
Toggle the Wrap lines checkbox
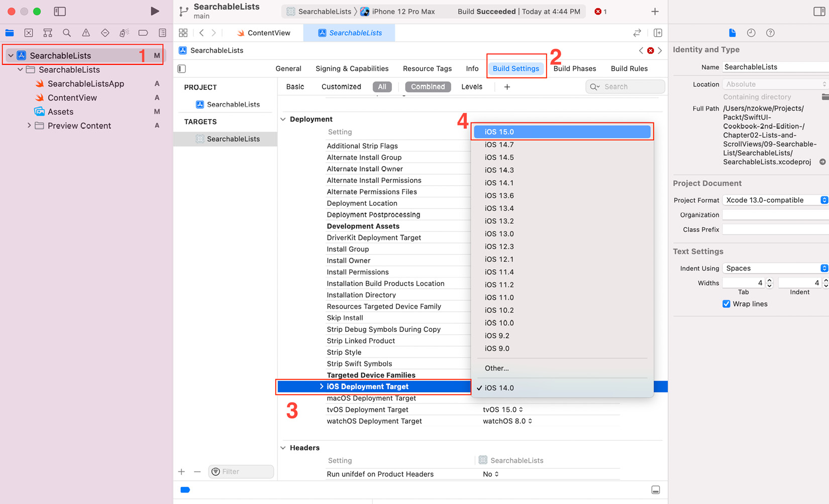(727, 304)
